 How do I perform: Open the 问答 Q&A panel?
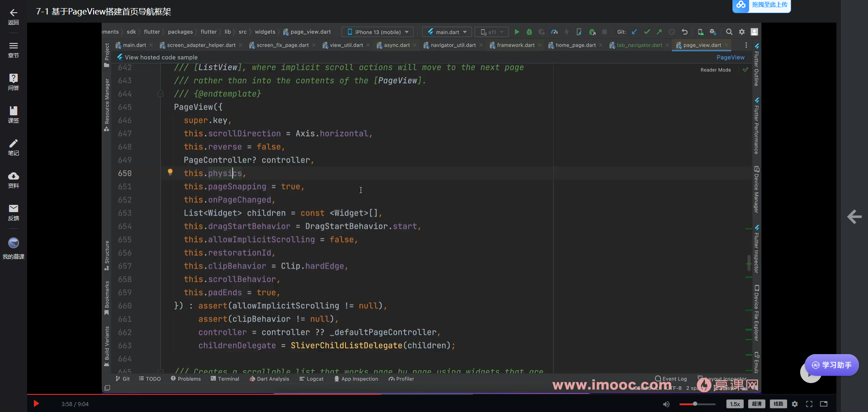click(14, 82)
